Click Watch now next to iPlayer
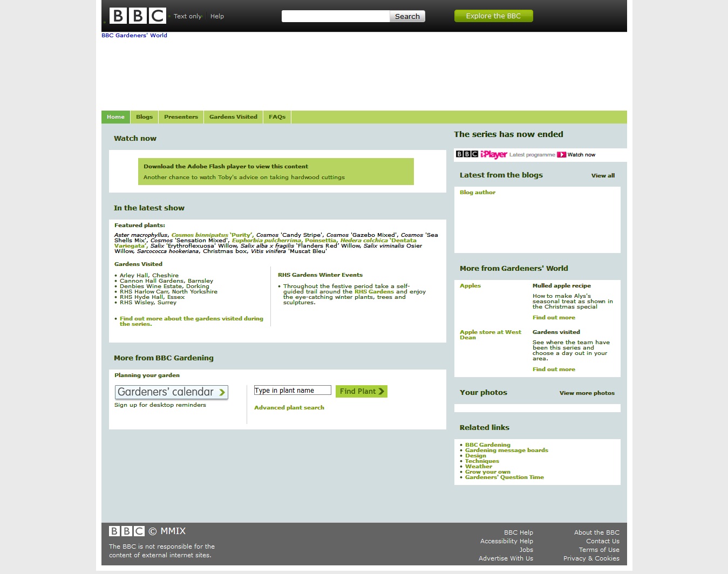The width and height of the screenshot is (728, 574). click(581, 155)
